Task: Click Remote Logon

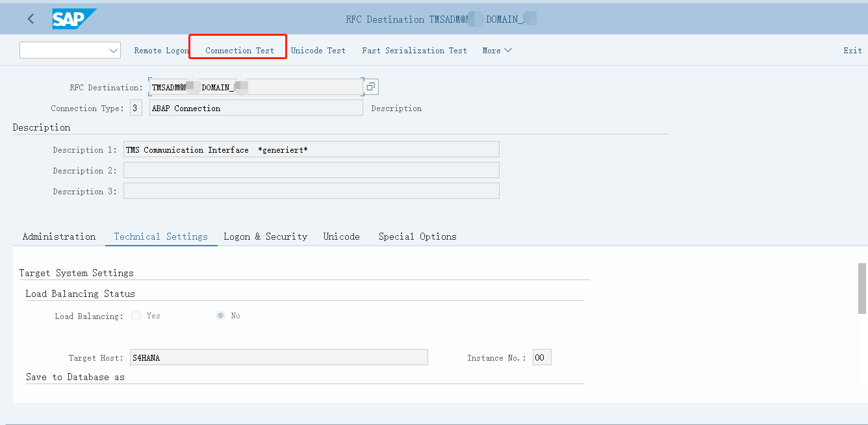Action: (x=161, y=51)
